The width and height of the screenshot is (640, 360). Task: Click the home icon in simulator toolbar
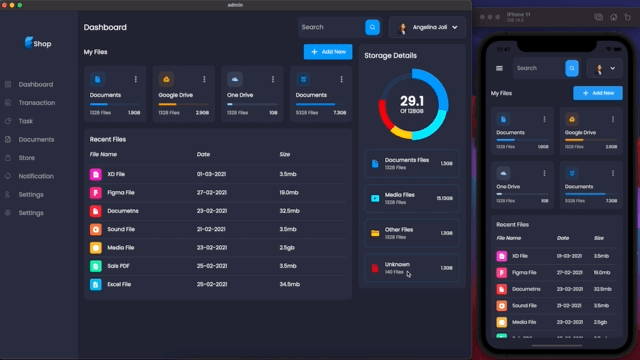[x=613, y=17]
